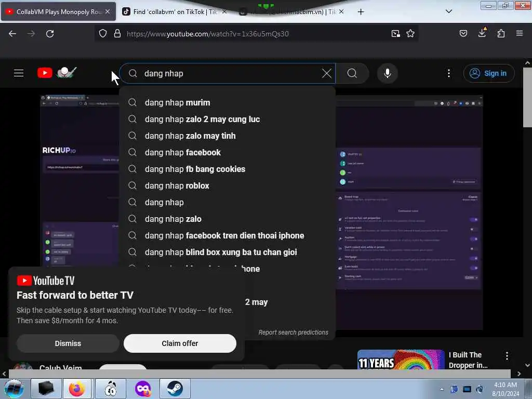Open Firefox from the taskbar
532x399 pixels.
(77, 389)
